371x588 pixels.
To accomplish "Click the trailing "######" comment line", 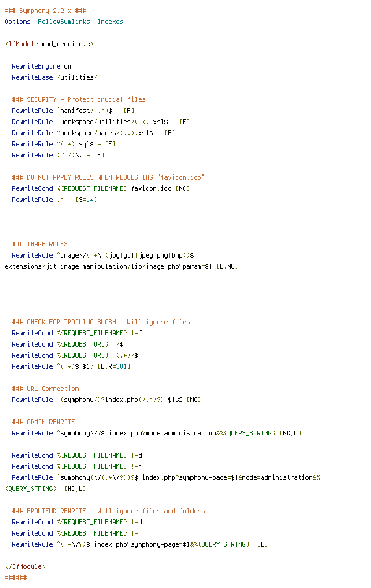I will 16,577.
